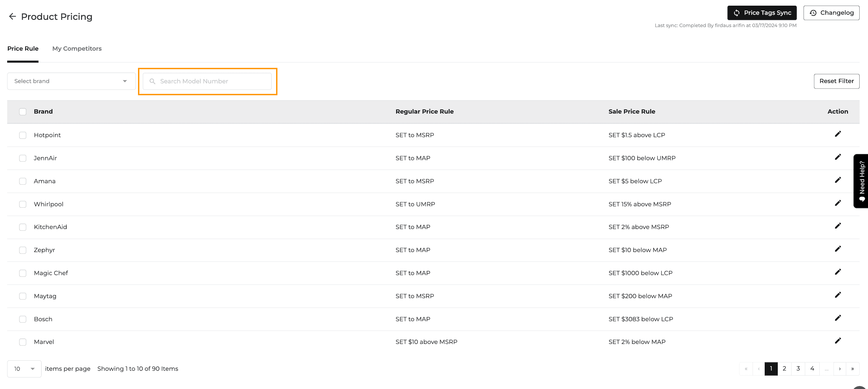Edit the Hotpoint price rule
Viewport: 868px width, 389px height.
point(838,134)
